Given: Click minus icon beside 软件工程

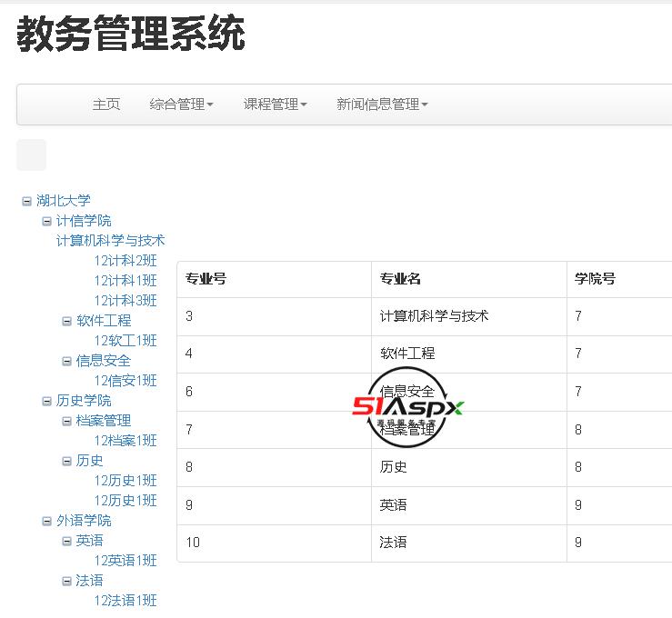Looking at the screenshot, I should pos(66,321).
